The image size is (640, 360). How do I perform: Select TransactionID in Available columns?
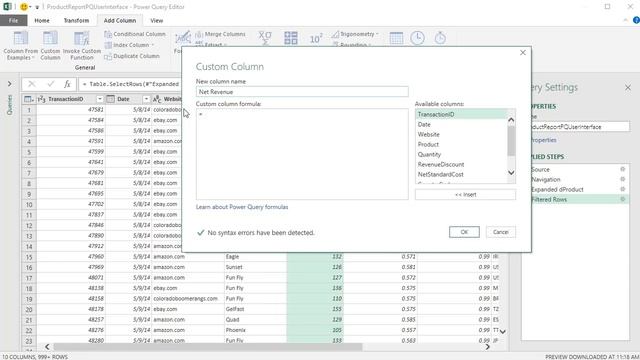[461, 114]
